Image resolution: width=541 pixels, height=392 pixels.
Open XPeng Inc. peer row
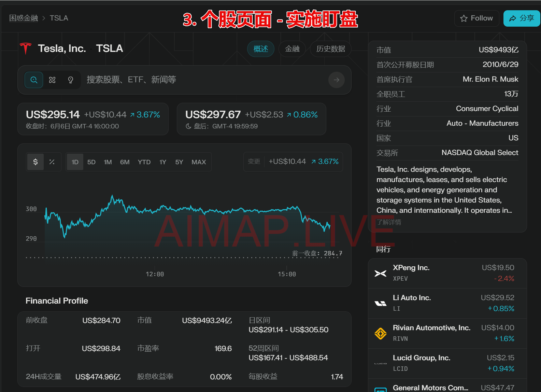447,273
